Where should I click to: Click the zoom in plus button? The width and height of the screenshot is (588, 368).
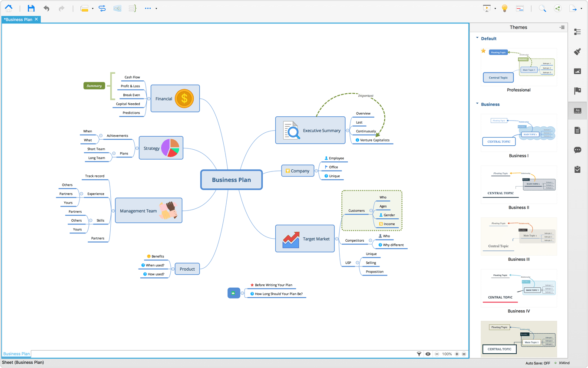[x=457, y=354]
